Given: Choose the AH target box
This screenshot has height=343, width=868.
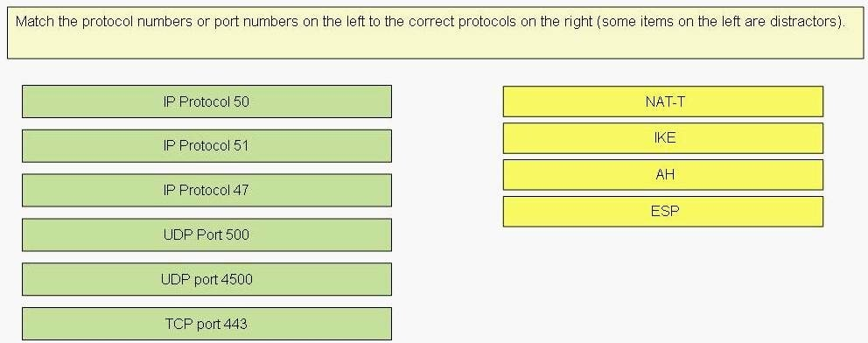Looking at the screenshot, I should pyautogui.click(x=662, y=175).
